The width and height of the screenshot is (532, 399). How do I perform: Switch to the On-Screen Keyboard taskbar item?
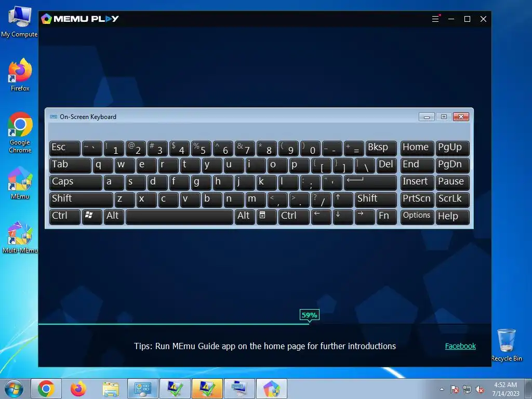pos(239,389)
